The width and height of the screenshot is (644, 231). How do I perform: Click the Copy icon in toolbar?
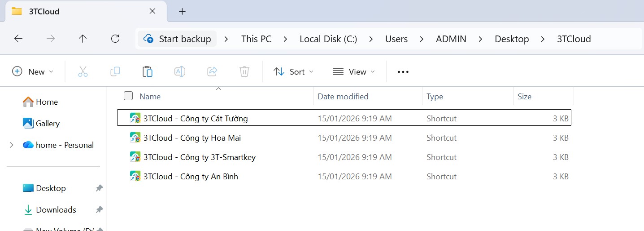115,71
